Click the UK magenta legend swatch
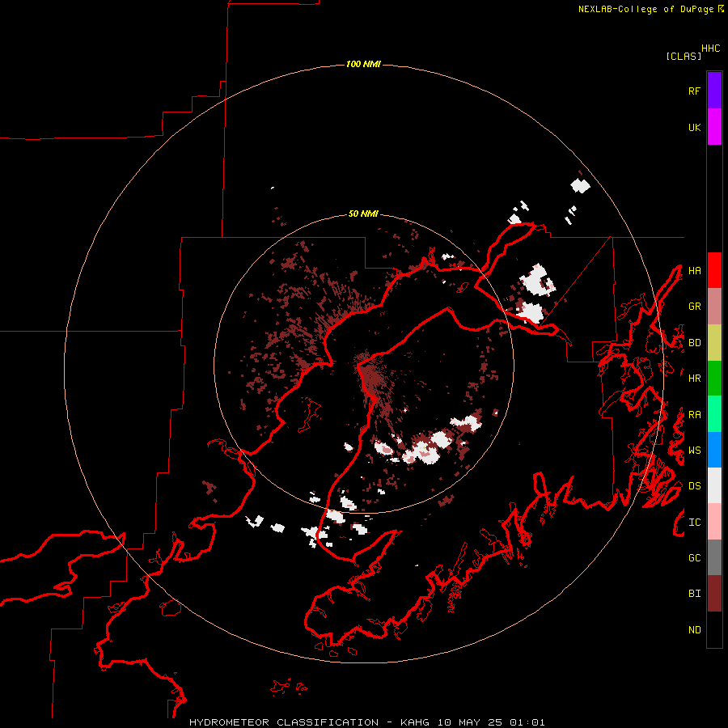Screen dimensions: 728x728 pyautogui.click(x=714, y=127)
